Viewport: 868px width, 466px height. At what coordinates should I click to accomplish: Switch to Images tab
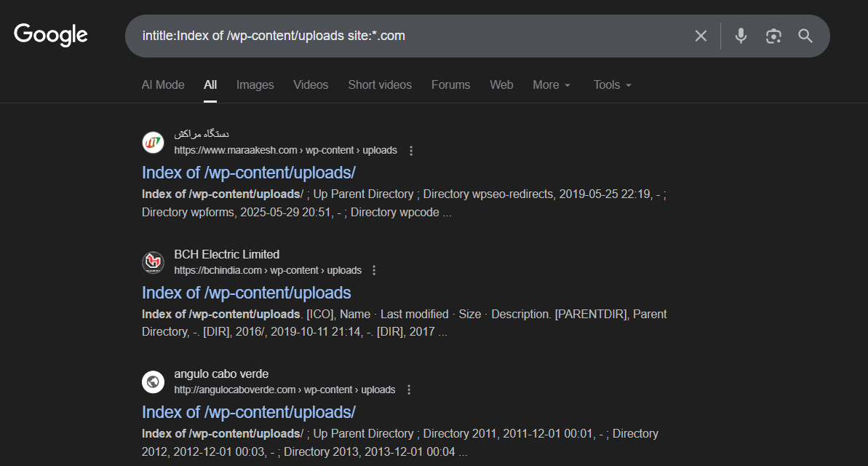(x=255, y=85)
